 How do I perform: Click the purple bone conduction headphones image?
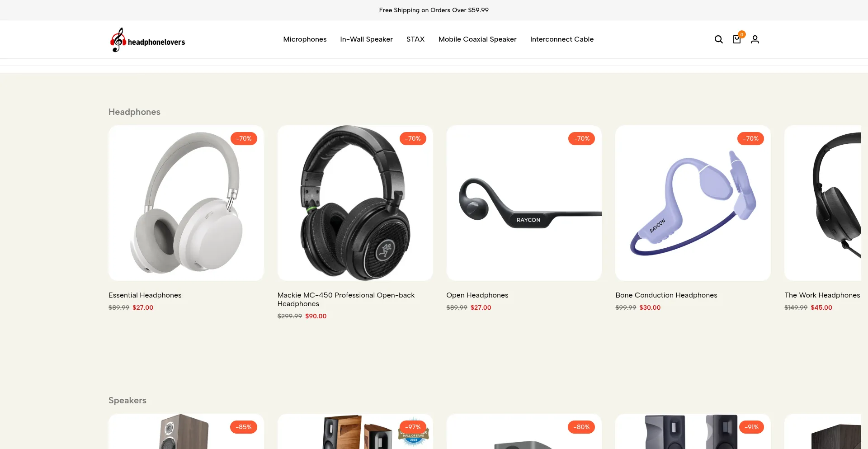click(693, 203)
